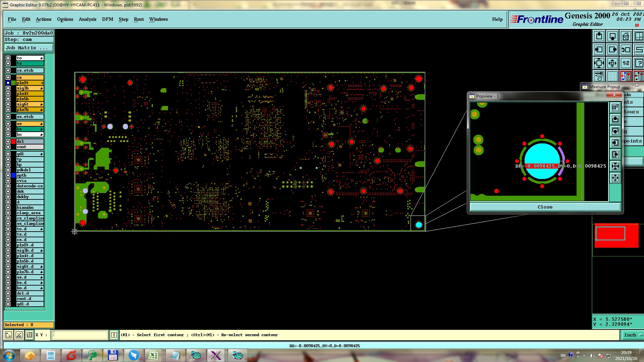Viewport: 644px width, 362px height.
Task: Toggle checkbox for drl layer
Action: click(x=8, y=141)
